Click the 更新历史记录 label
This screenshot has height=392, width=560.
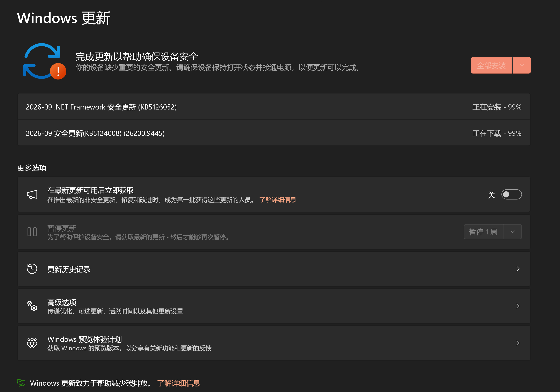click(x=69, y=269)
